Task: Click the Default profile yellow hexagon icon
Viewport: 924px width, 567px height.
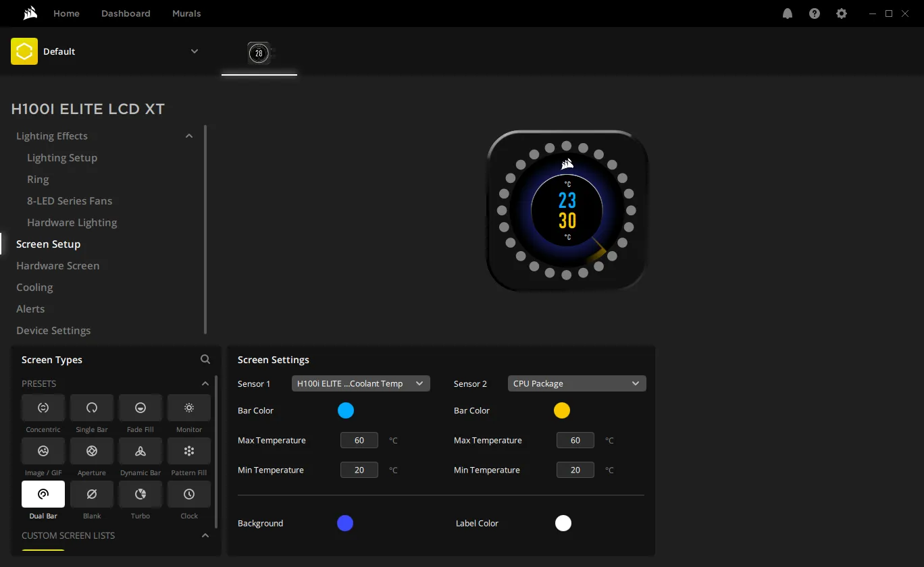Action: pos(24,51)
